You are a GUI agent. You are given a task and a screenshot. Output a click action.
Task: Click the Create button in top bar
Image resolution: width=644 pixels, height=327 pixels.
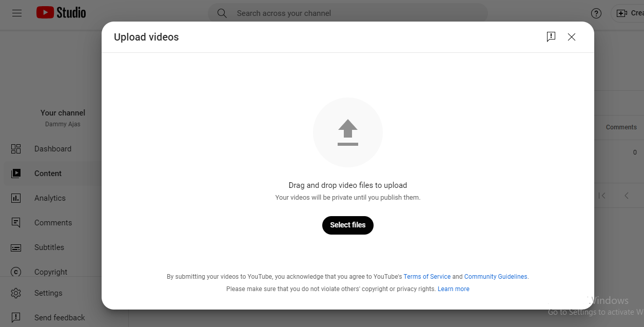coord(629,13)
